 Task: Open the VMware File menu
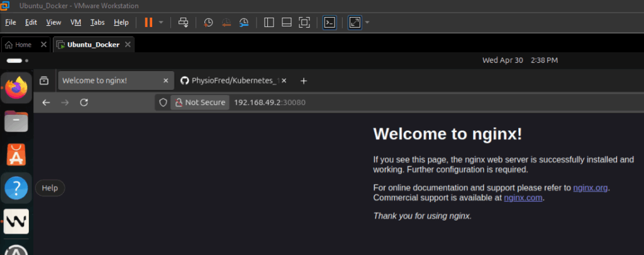[10, 22]
